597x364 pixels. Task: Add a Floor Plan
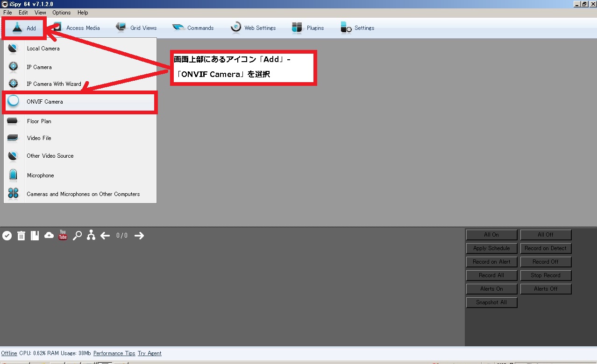pyautogui.click(x=80, y=121)
